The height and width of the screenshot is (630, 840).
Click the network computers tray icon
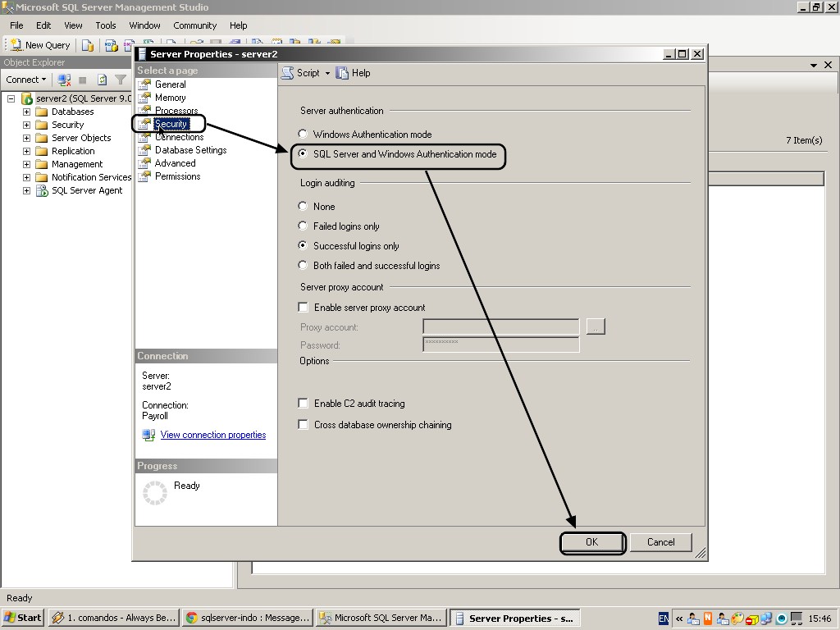coord(766,619)
